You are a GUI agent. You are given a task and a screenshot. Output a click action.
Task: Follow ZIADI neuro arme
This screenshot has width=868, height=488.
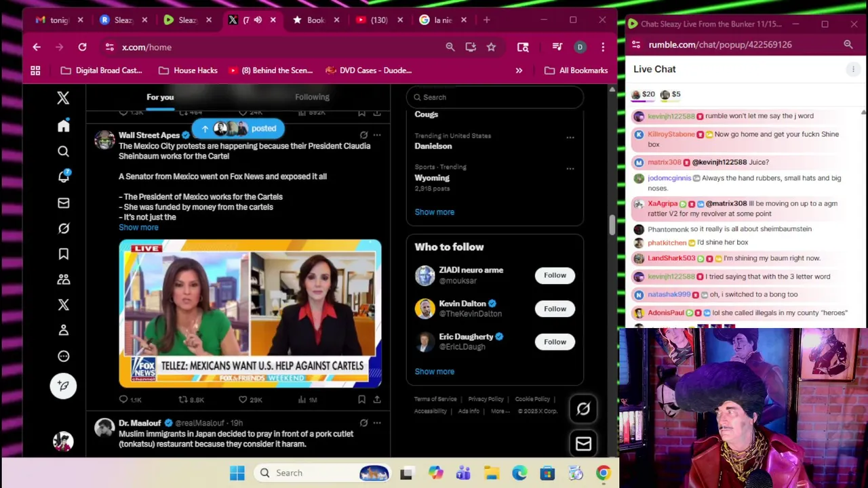pyautogui.click(x=555, y=275)
